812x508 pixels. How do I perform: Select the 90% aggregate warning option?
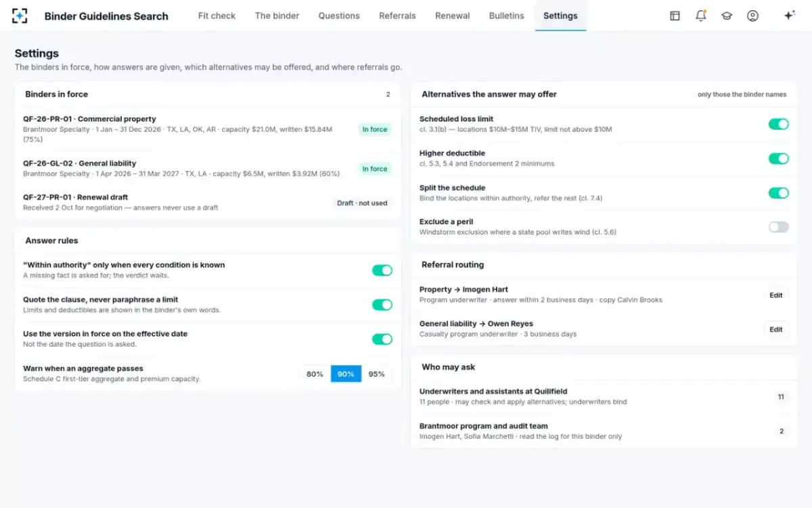pos(346,374)
